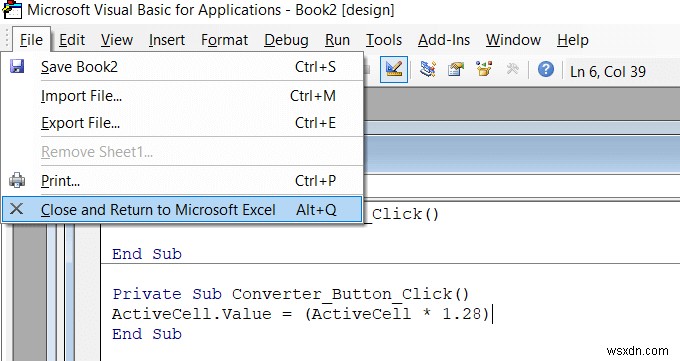Click the Ctrl+P shortcut text
The width and height of the screenshot is (680, 361).
pyautogui.click(x=315, y=180)
